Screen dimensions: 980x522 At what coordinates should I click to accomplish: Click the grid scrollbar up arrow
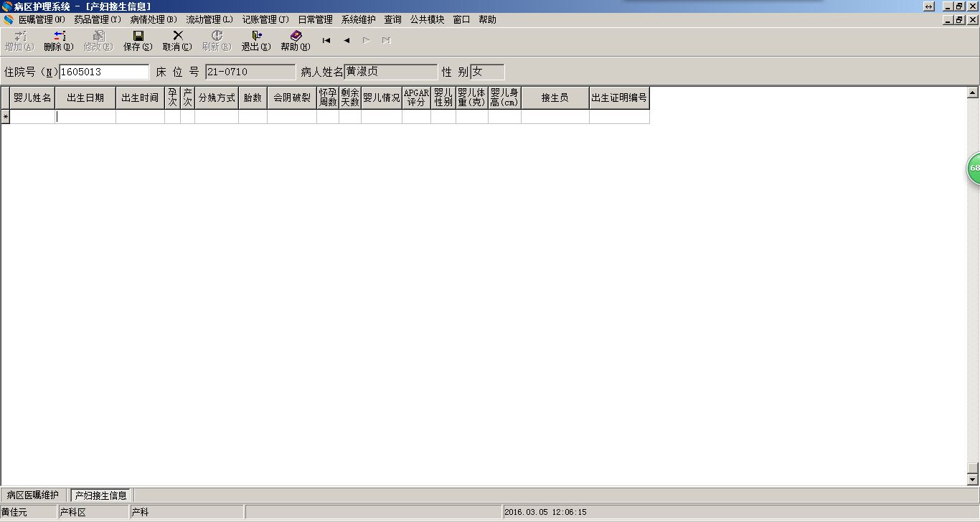[x=973, y=92]
